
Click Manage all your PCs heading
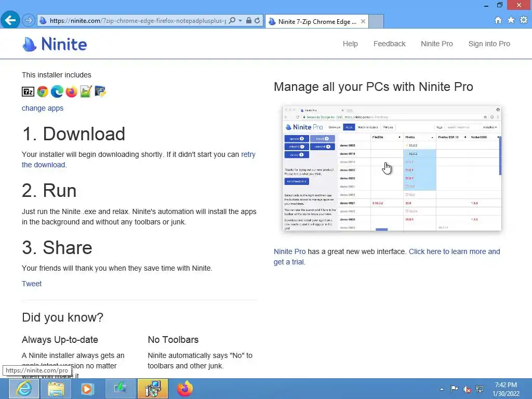[x=373, y=87]
